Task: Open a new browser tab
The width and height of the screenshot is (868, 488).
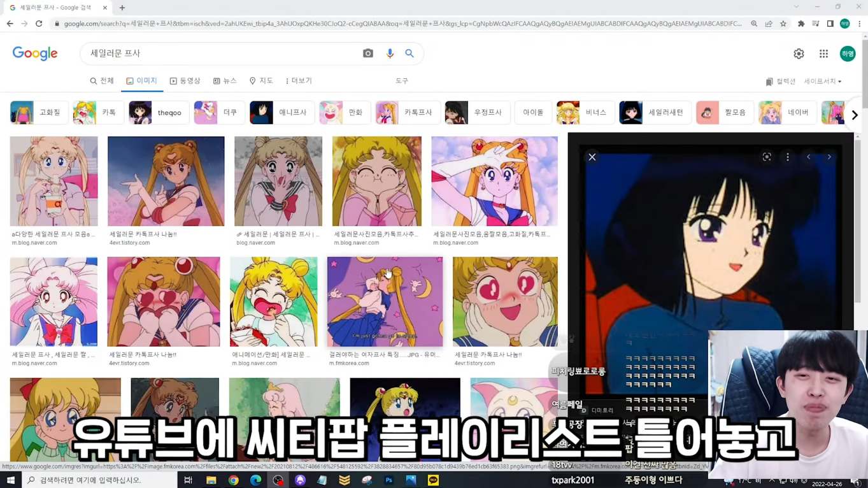Action: pyautogui.click(x=122, y=8)
